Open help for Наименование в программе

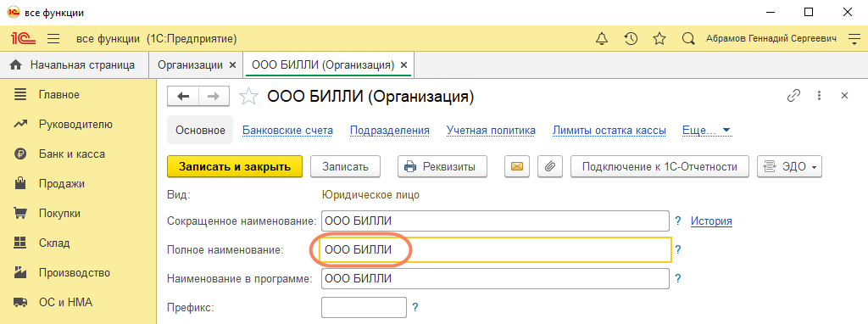pyautogui.click(x=677, y=278)
